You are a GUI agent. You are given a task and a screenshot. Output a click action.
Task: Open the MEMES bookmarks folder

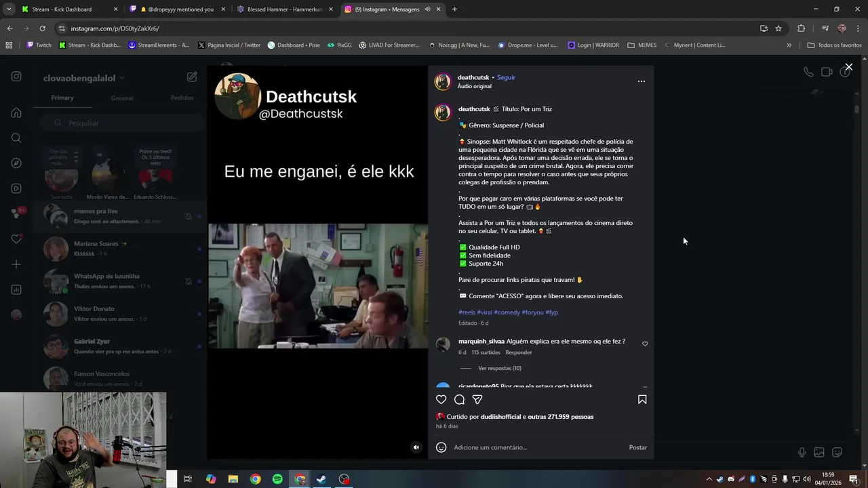click(642, 45)
